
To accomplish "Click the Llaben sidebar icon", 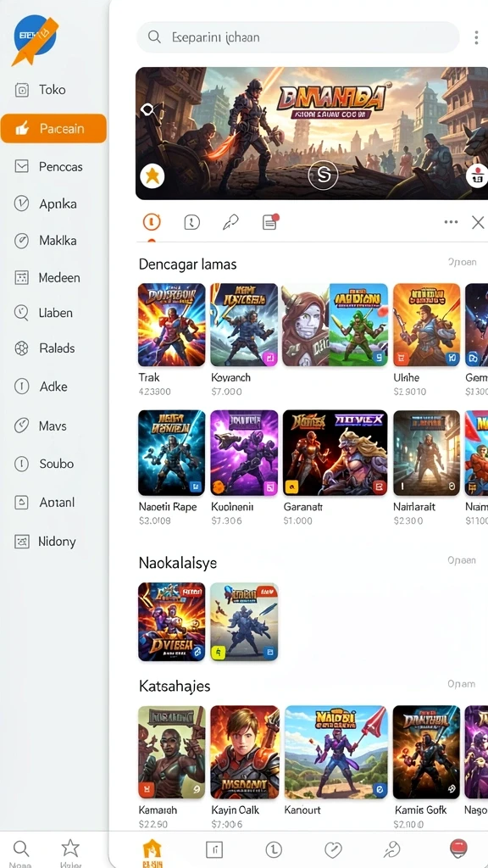I will click(21, 313).
